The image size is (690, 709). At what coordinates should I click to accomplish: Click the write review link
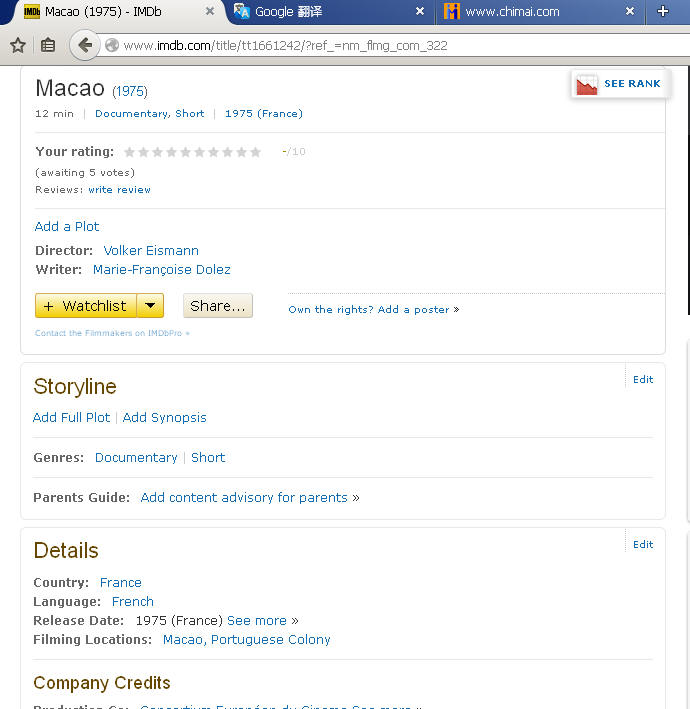pos(119,190)
